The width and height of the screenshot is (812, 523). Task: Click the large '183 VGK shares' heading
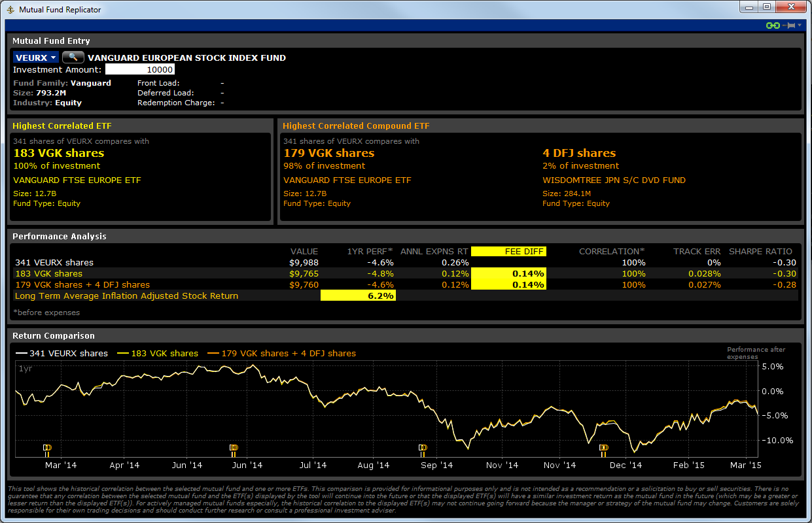[x=58, y=153]
